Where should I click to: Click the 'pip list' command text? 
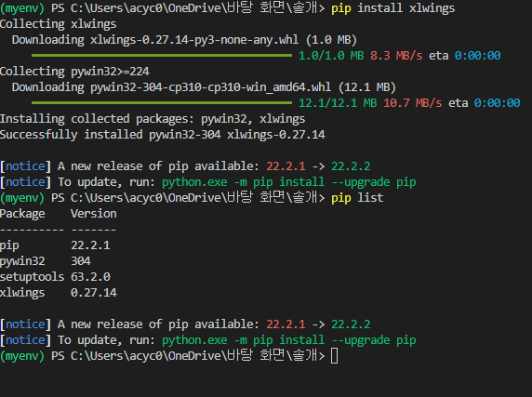pyautogui.click(x=357, y=198)
